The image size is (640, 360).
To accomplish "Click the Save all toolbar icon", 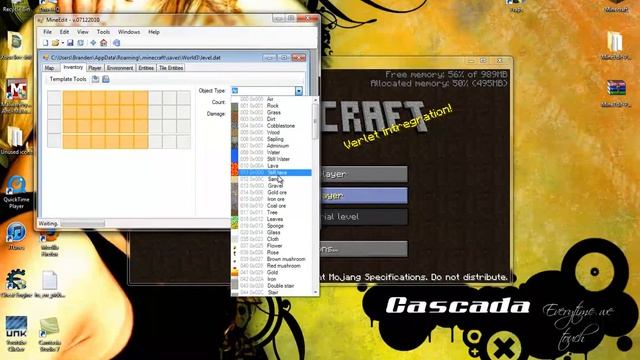I will pos(80,43).
